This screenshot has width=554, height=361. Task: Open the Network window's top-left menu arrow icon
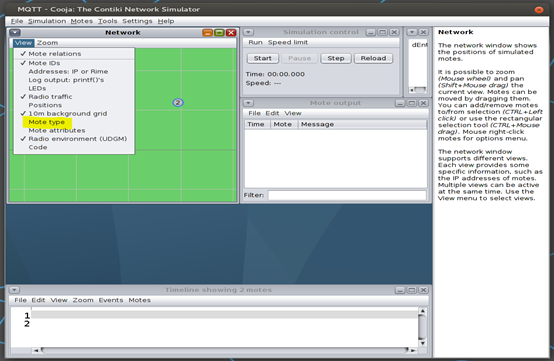click(x=14, y=32)
